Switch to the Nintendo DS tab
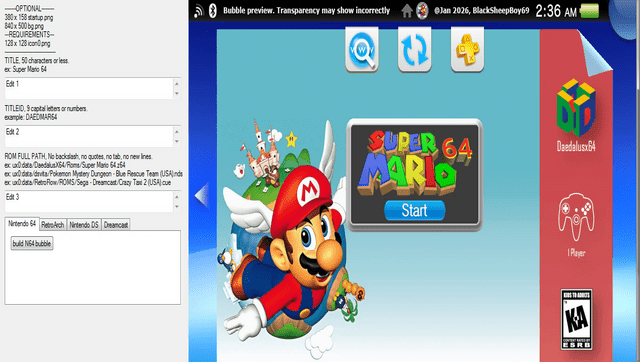Screen dimensions: 640x362 (84, 225)
